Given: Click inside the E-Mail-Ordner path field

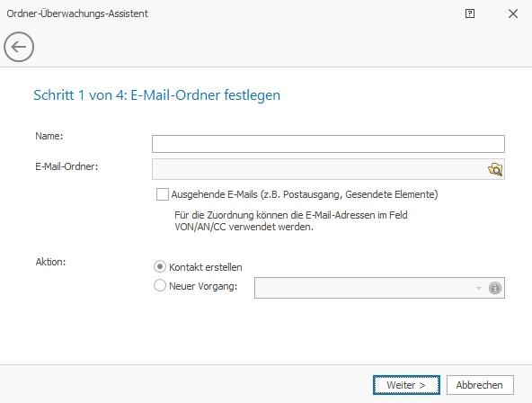Looking at the screenshot, I should coord(319,169).
